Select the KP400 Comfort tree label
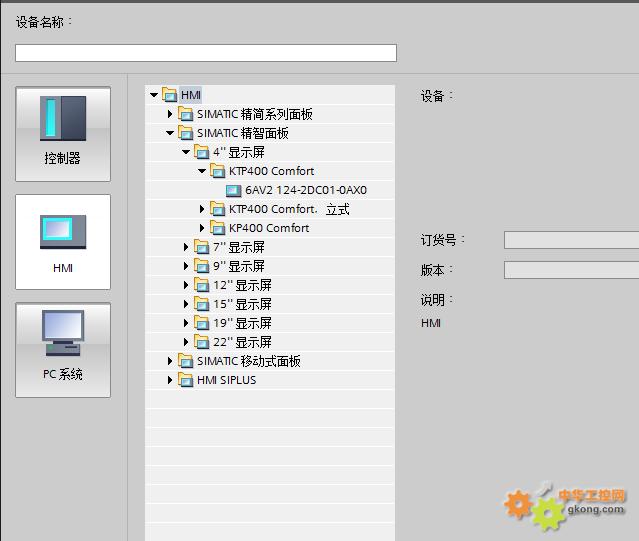This screenshot has width=639, height=541. point(269,228)
